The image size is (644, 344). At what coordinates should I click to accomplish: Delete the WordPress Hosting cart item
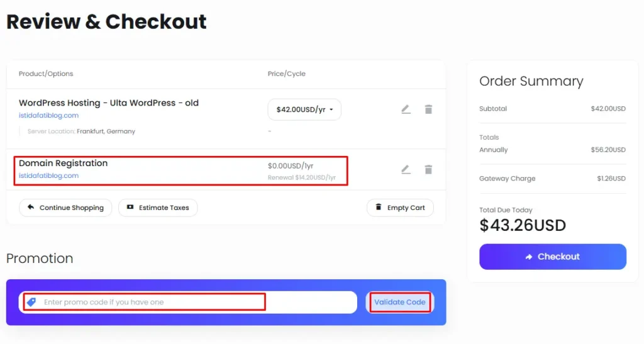pyautogui.click(x=428, y=109)
